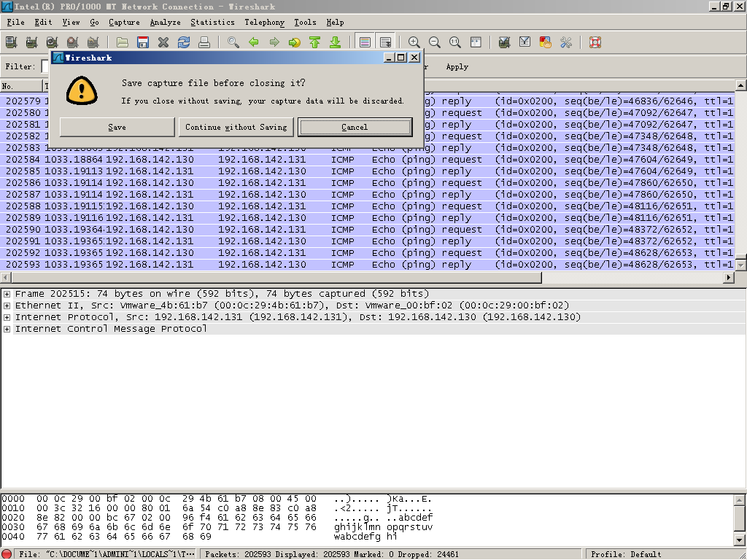The height and width of the screenshot is (560, 747).
Task: Click the hex pane scrollbar up arrow
Action: coord(740,500)
